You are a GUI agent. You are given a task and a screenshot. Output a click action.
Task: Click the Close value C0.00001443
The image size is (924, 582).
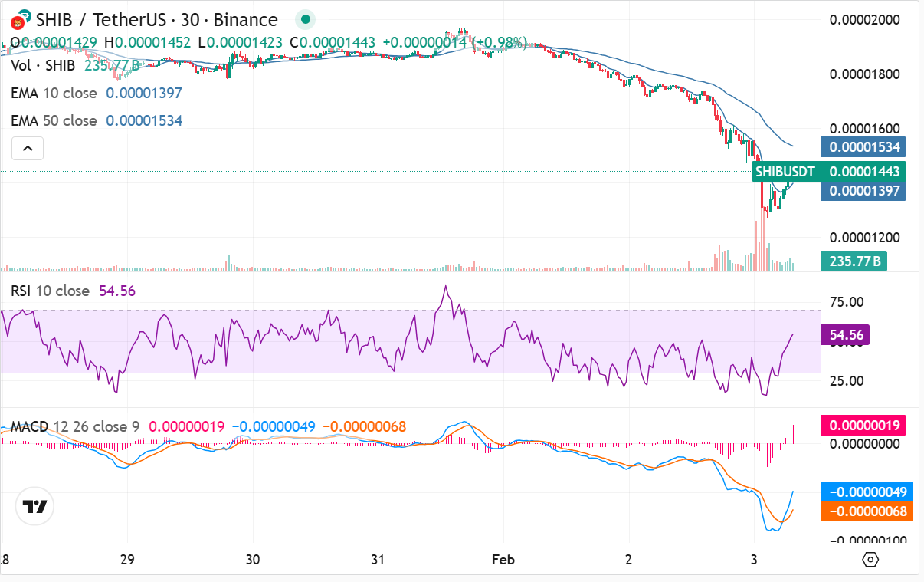(x=331, y=44)
